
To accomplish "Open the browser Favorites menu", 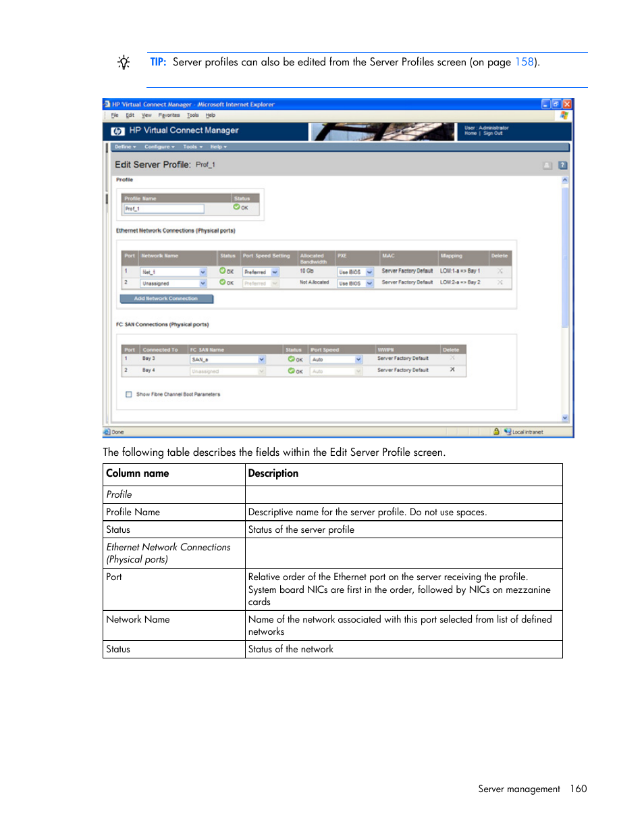I will click(x=169, y=115).
